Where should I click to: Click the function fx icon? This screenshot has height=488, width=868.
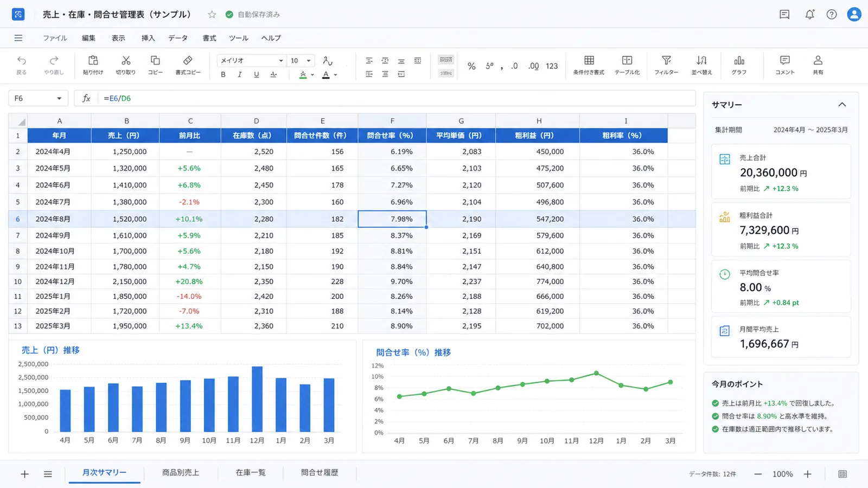click(86, 98)
